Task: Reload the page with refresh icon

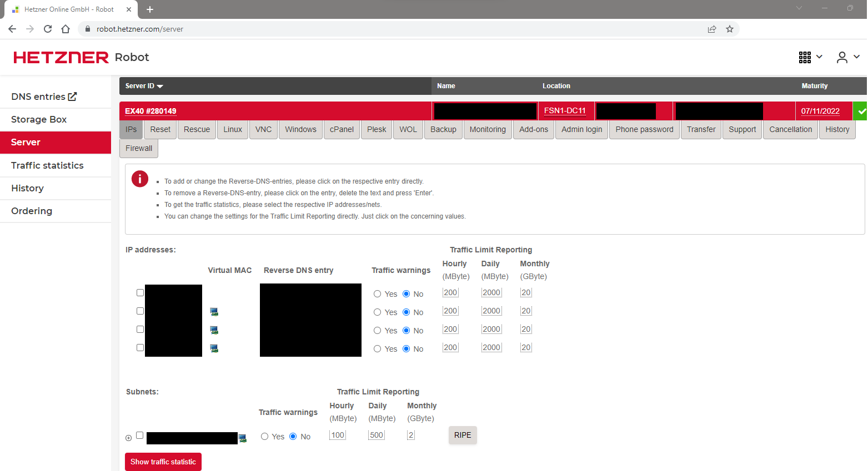Action: [x=48, y=29]
